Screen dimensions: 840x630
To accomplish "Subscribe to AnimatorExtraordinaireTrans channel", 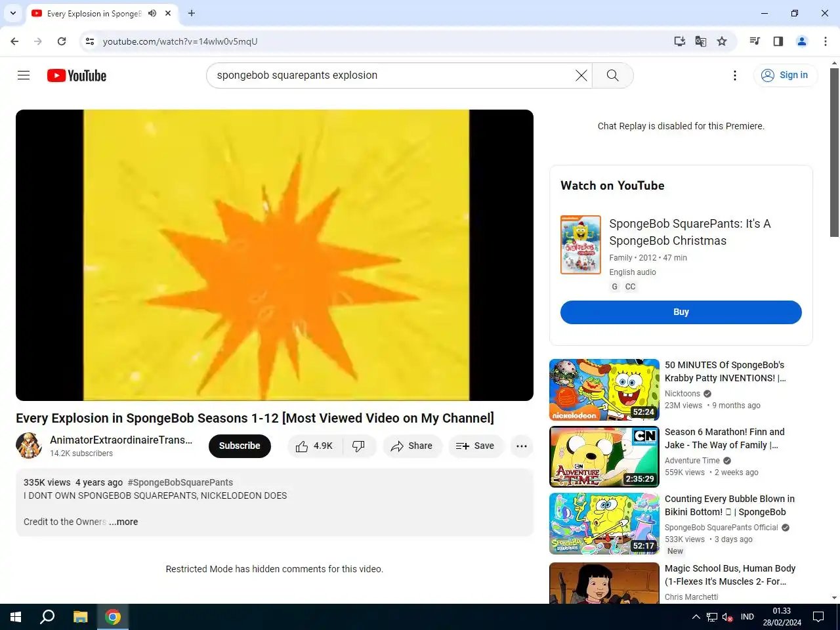I will click(x=240, y=446).
